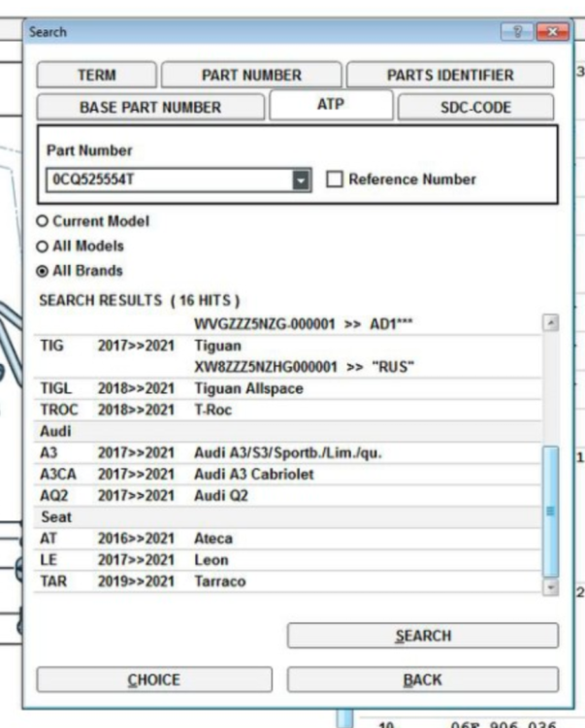585x728 pixels.
Task: Expand the Part Number dropdown arrow
Action: click(x=301, y=181)
